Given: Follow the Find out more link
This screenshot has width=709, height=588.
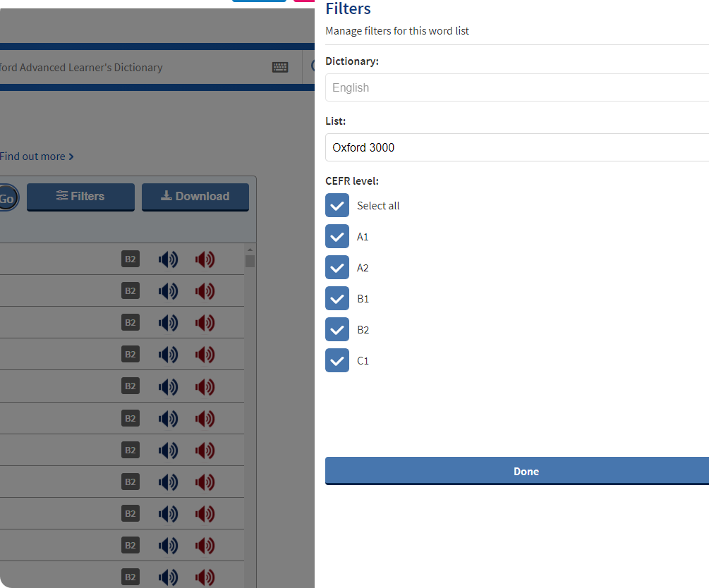Looking at the screenshot, I should click(37, 157).
